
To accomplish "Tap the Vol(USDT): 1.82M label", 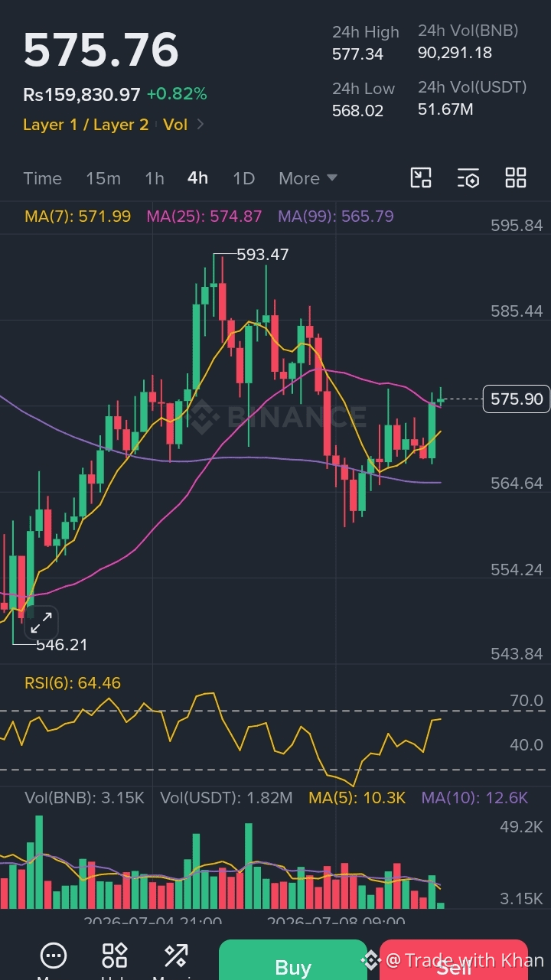I will 227,798.
